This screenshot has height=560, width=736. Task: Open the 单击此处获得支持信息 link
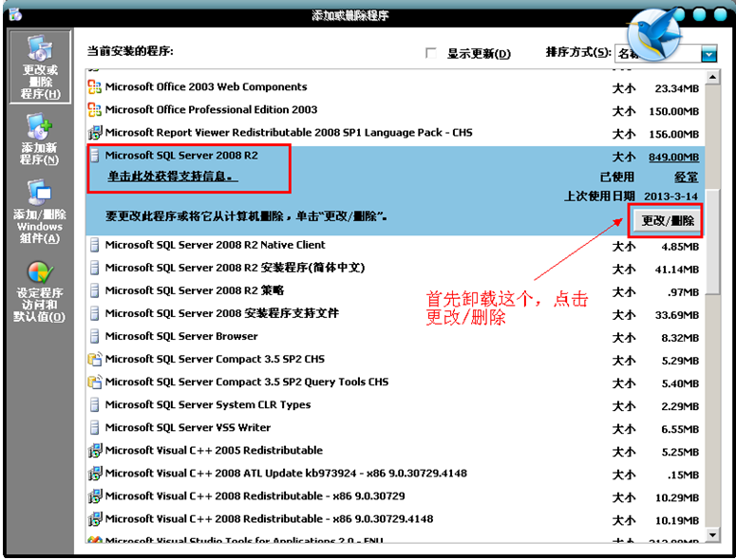(x=173, y=177)
